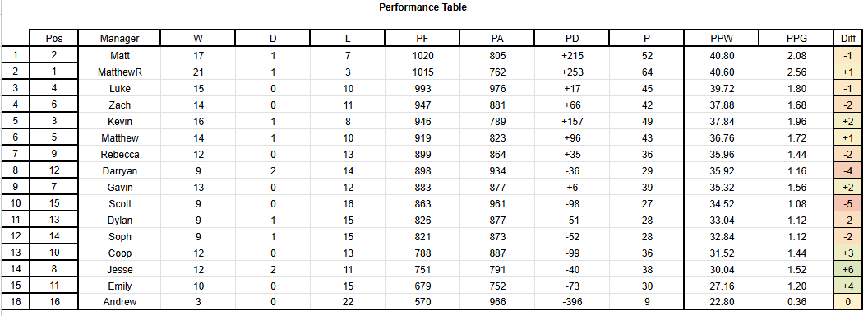Click the Diff column header
The width and height of the screenshot is (868, 316).
pyautogui.click(x=847, y=38)
